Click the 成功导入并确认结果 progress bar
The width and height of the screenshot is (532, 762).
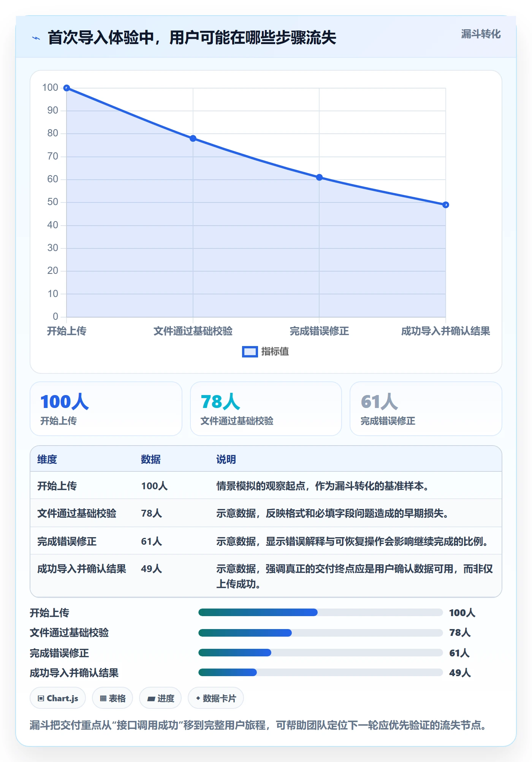point(321,672)
